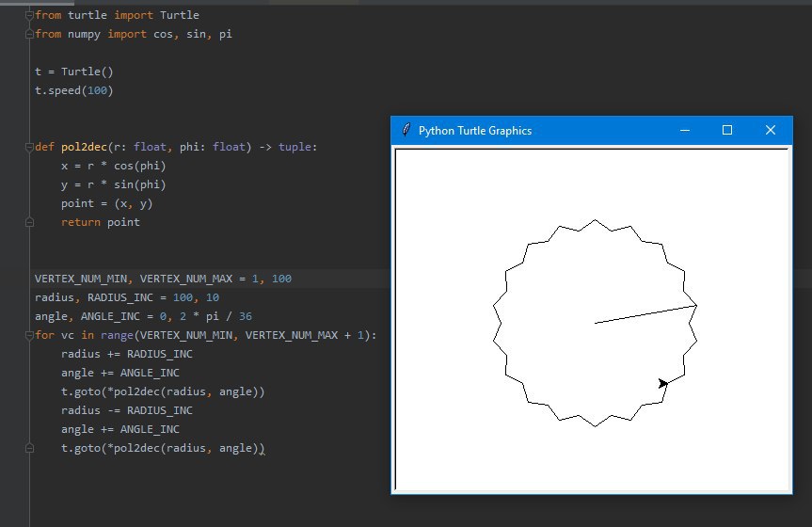Collapse the 'from turtle import Turtle' fold marker
This screenshot has width=812, height=527.
[29, 16]
